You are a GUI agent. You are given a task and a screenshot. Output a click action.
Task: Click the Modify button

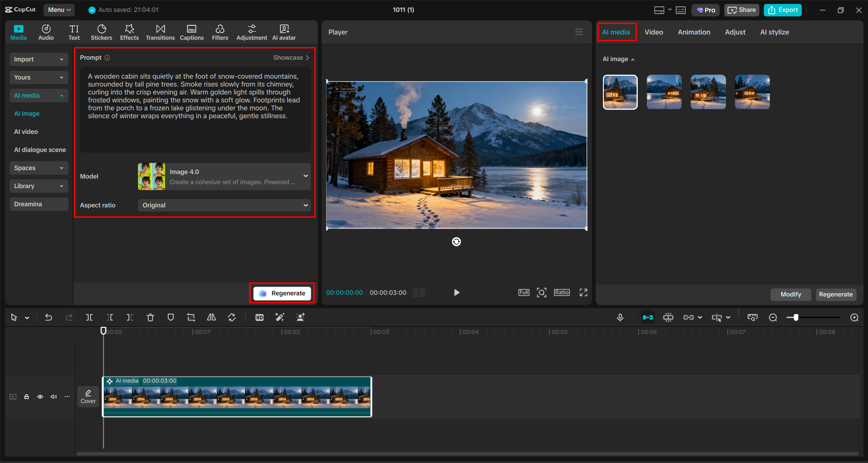tap(790, 295)
